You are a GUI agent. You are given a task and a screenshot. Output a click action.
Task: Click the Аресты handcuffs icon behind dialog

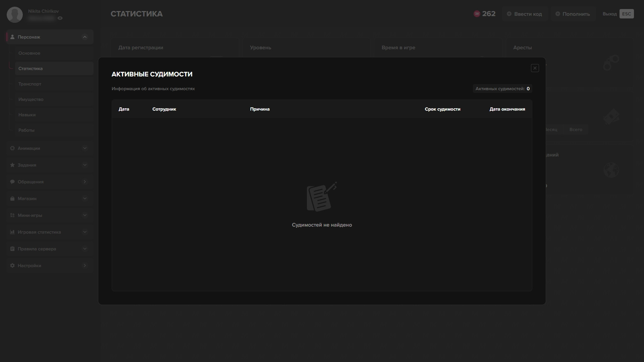(x=611, y=63)
